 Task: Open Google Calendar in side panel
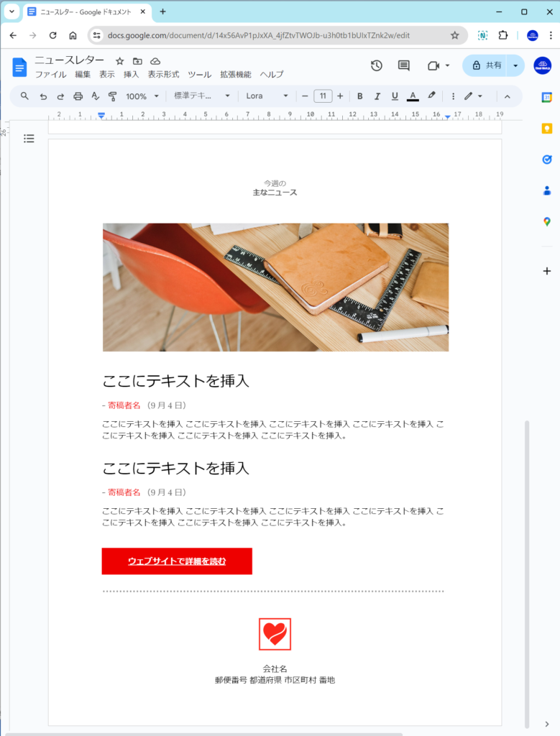pyautogui.click(x=547, y=97)
